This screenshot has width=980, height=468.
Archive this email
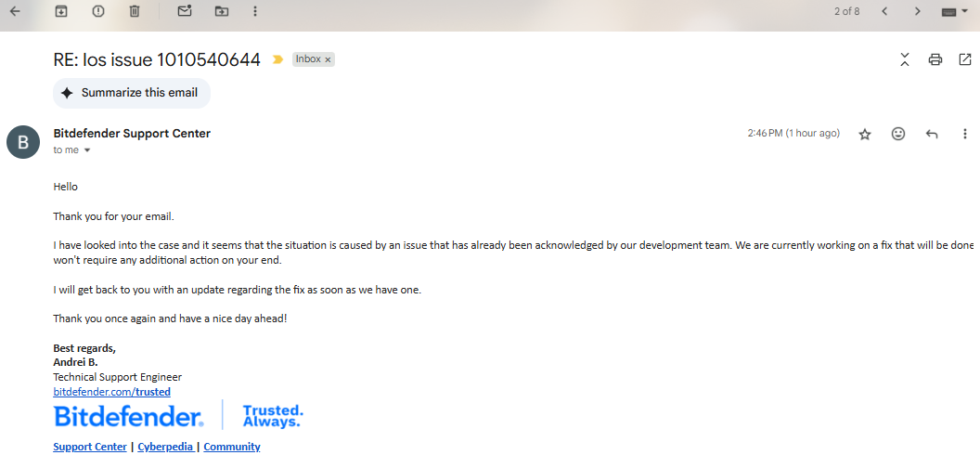click(x=60, y=10)
